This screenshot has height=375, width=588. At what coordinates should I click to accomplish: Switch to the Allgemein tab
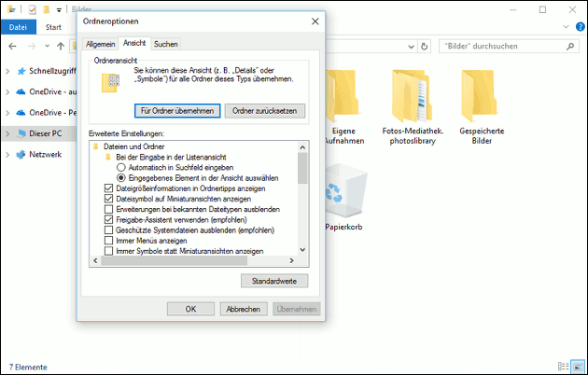(100, 44)
